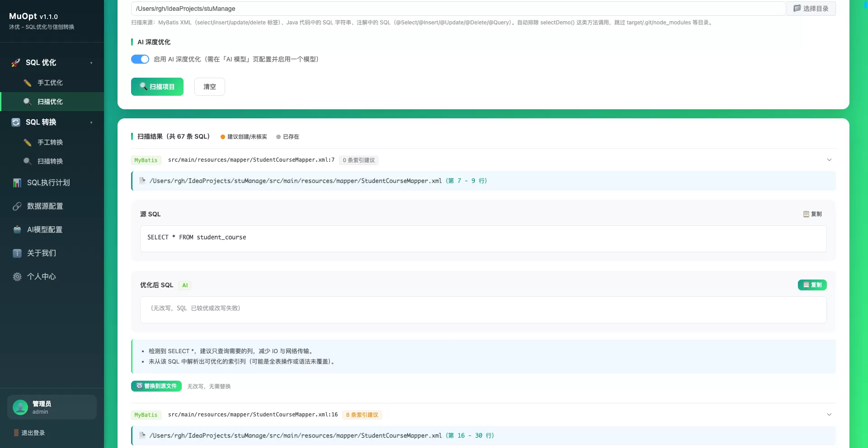Click the 建议创建/未核实 legend label
This screenshot has height=448, width=868.
247,137
